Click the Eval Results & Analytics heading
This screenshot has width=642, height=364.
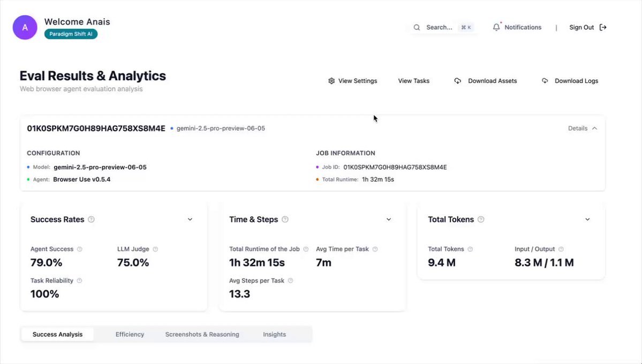click(93, 76)
